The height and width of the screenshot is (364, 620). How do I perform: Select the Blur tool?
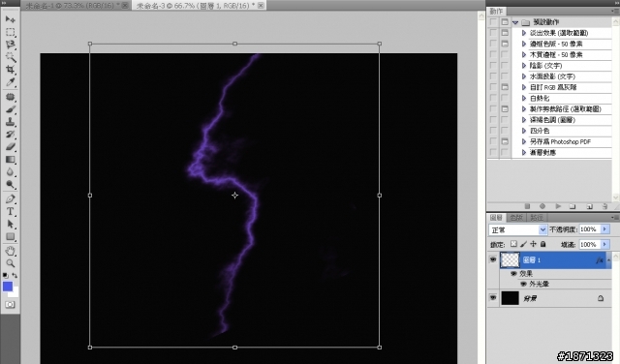11,172
